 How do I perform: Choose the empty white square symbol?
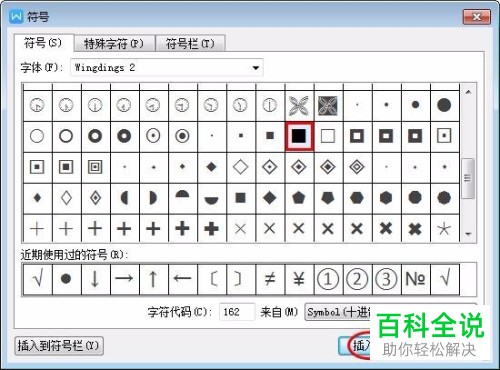tap(328, 136)
